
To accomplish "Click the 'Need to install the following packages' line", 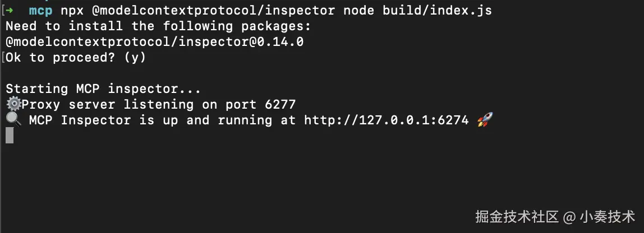I will (158, 26).
